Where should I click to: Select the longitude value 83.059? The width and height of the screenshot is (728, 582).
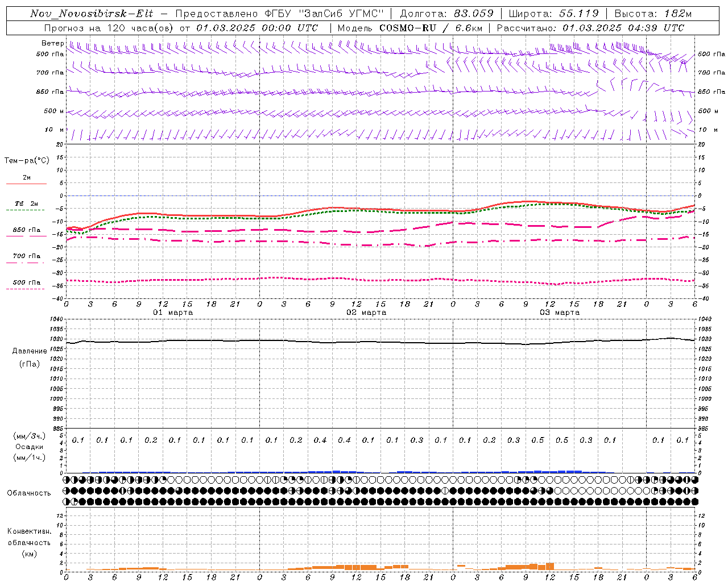[474, 14]
